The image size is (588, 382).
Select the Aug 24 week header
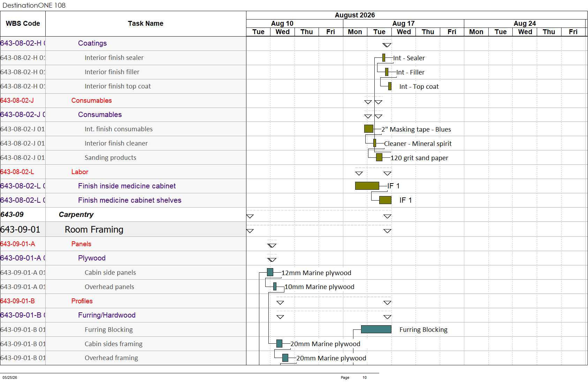(x=525, y=23)
